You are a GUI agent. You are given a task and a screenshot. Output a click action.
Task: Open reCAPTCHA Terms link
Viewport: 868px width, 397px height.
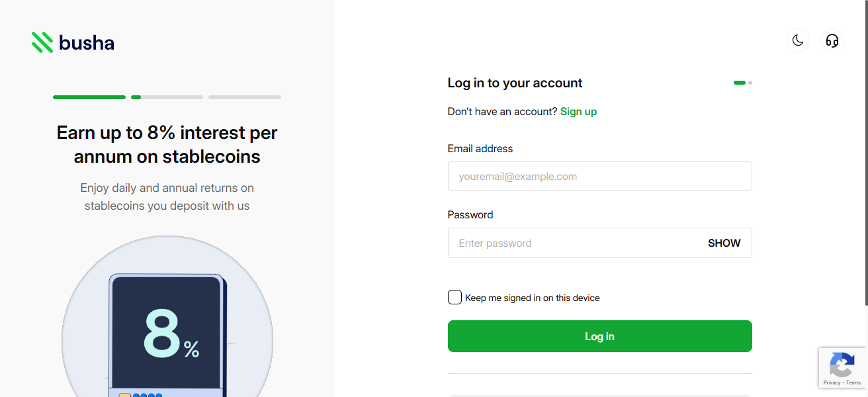point(853,383)
